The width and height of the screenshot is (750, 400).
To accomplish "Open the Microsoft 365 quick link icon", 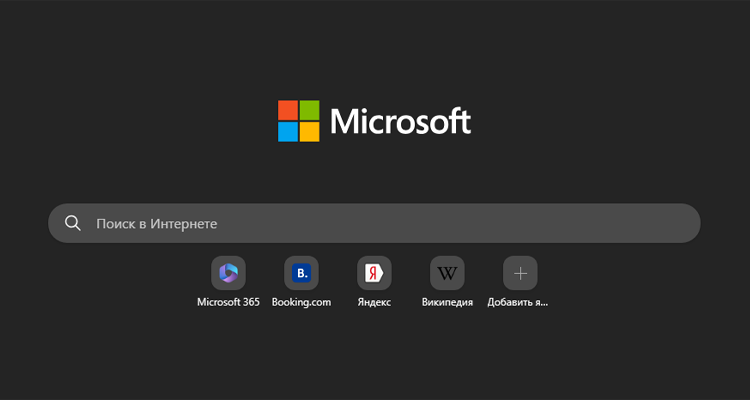I will [x=228, y=273].
